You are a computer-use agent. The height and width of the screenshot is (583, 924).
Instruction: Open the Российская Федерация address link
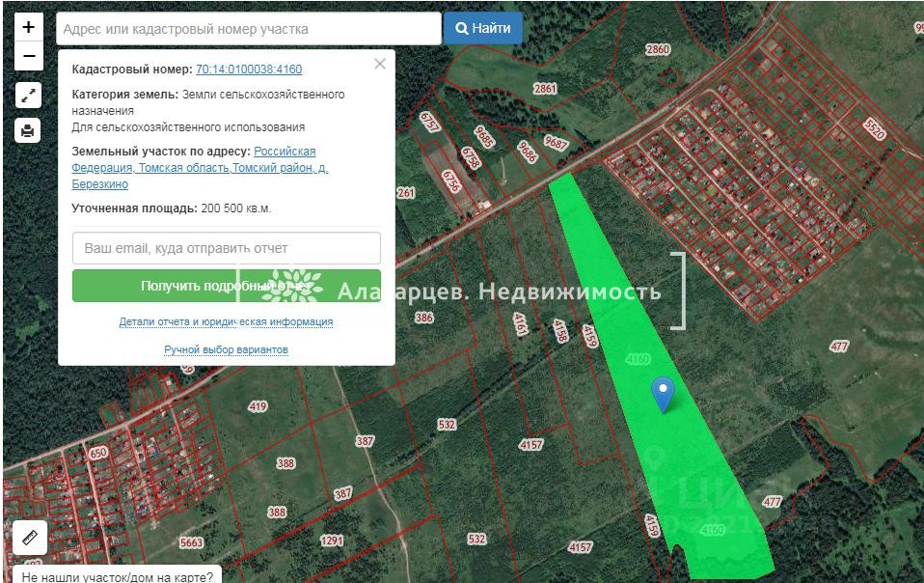pyautogui.click(x=200, y=167)
